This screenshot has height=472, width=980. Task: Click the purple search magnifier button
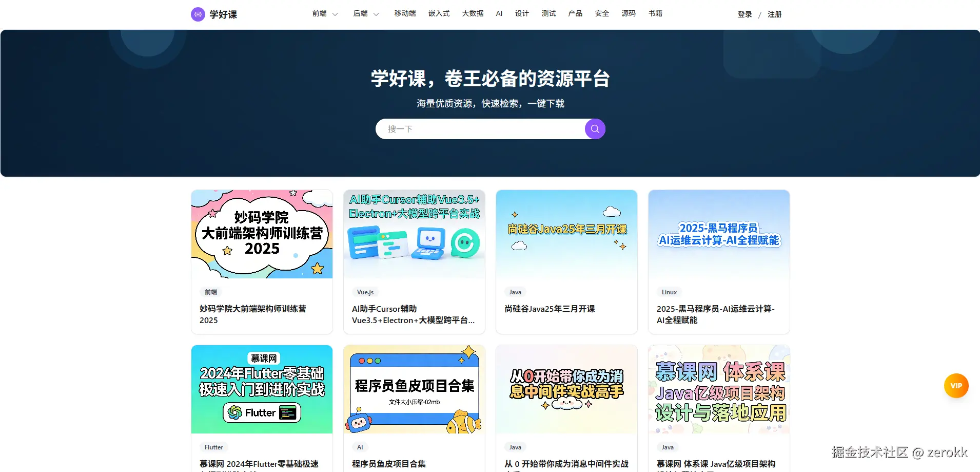coord(595,129)
